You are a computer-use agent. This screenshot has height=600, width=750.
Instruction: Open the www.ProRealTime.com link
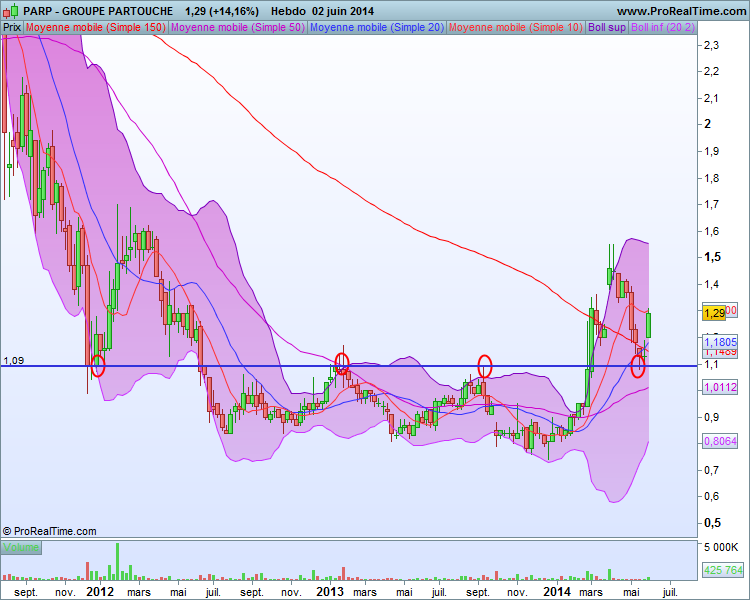click(x=681, y=11)
